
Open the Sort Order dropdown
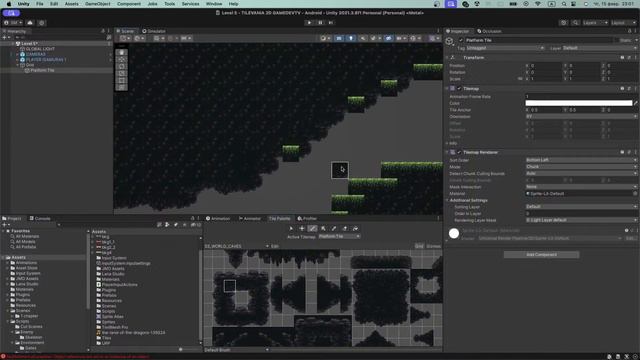coord(581,160)
